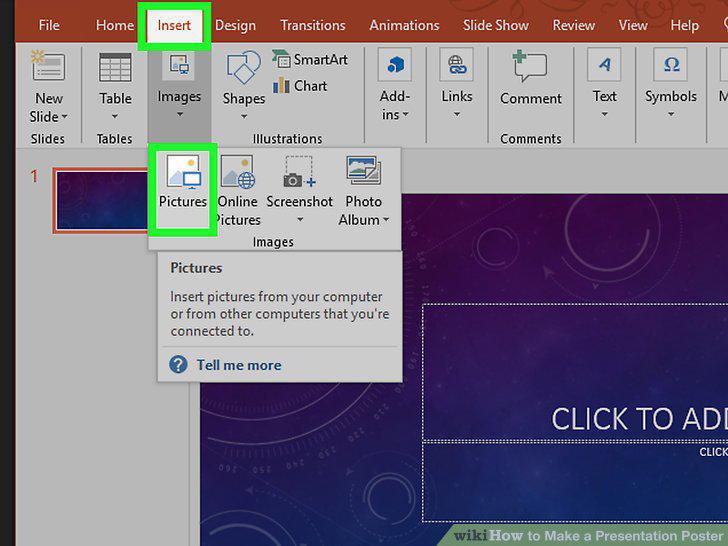728x546 pixels.
Task: Insert a new Comment
Action: pyautogui.click(x=531, y=78)
